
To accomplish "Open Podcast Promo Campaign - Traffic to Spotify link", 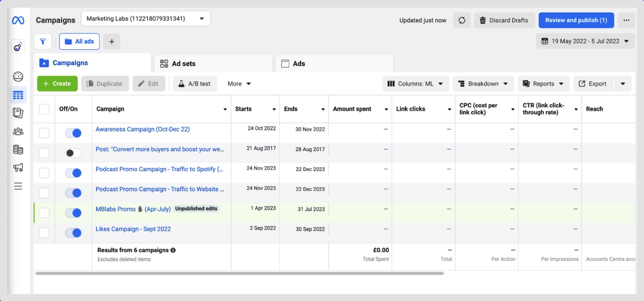I will [159, 169].
